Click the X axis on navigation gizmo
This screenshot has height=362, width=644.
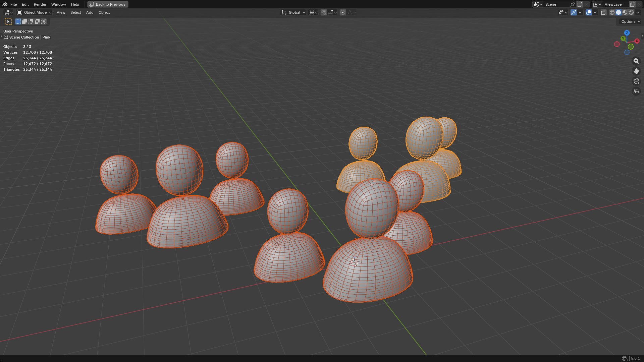[637, 41]
